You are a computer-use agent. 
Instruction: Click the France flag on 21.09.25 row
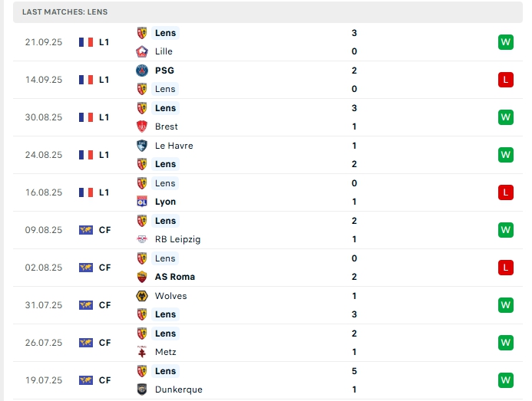pos(86,42)
